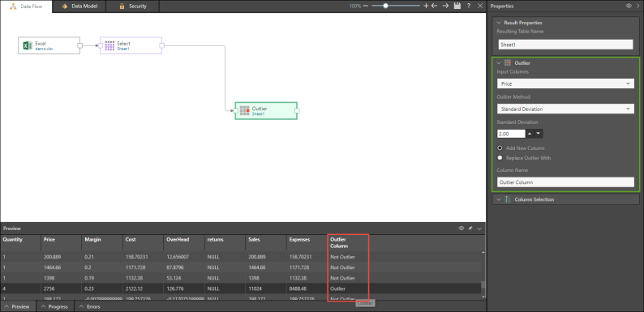Click the zoom slider handle
The width and height of the screenshot is (644, 312).
[385, 6]
